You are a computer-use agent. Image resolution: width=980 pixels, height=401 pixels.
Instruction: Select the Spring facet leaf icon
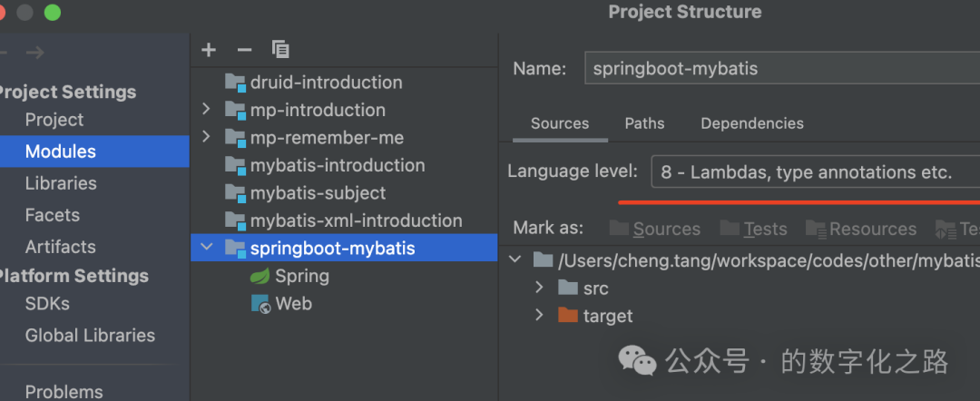260,277
